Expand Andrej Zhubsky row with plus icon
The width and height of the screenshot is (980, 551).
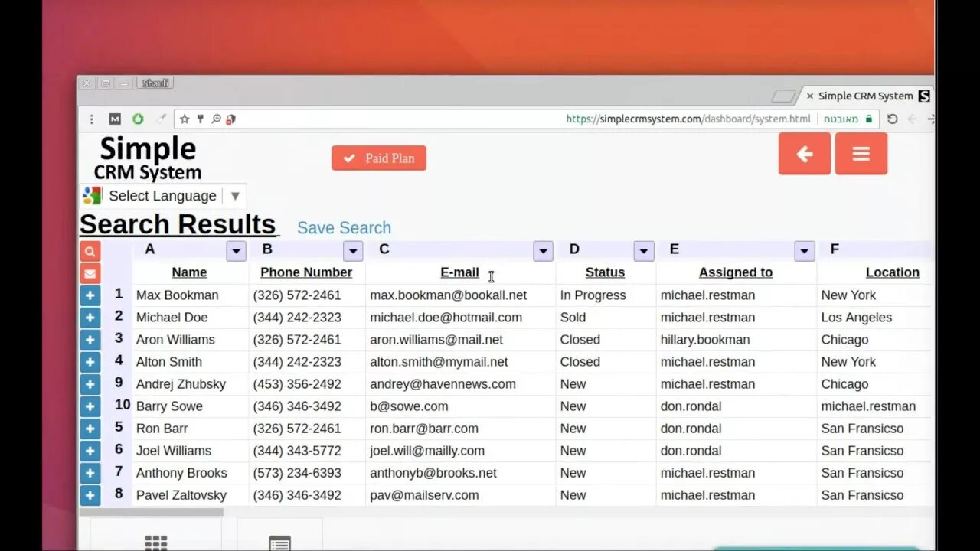[90, 384]
